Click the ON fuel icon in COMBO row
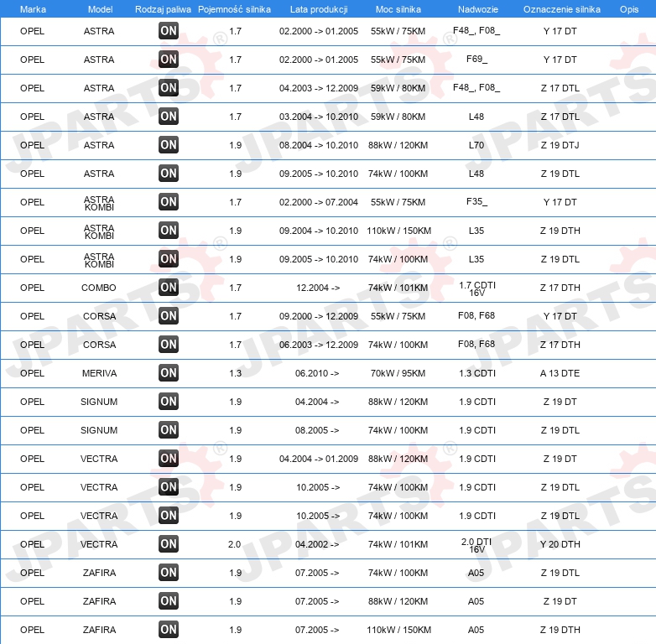 point(169,288)
